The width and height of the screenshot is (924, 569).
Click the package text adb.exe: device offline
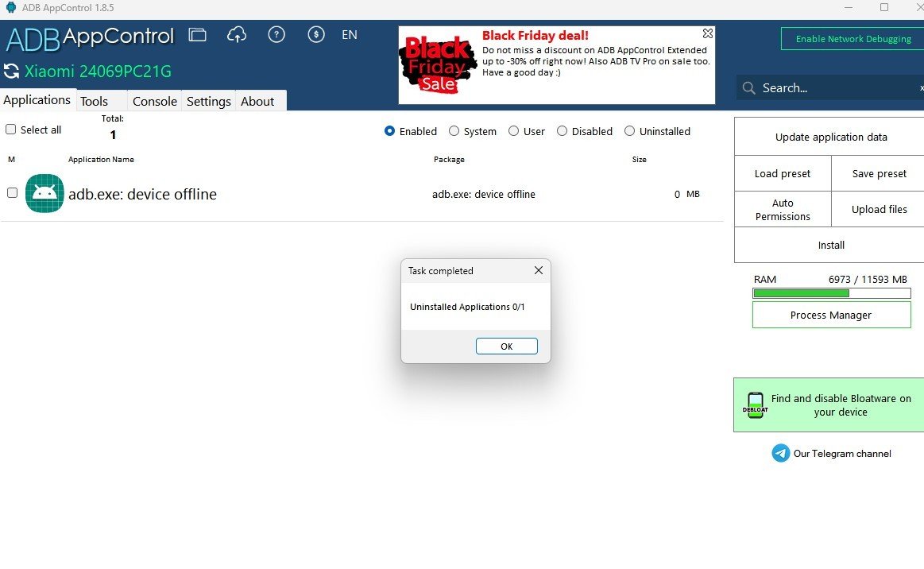coord(484,194)
